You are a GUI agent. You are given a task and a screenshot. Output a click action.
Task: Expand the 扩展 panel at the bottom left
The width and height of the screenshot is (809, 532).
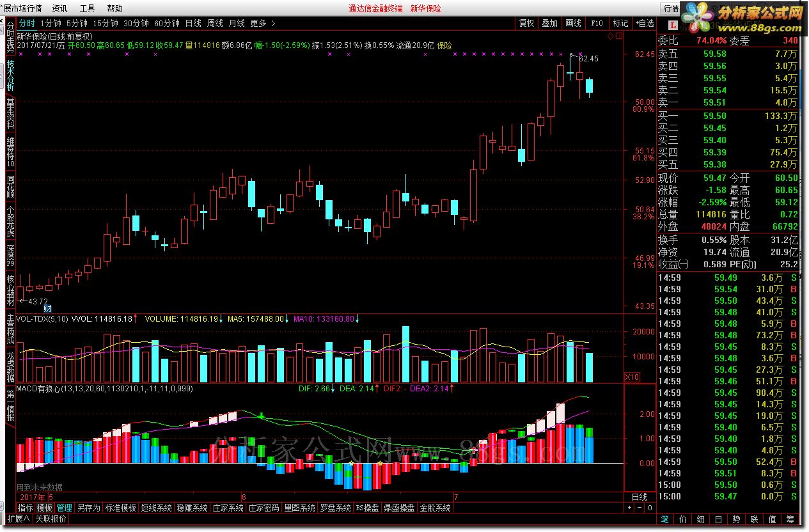point(18,519)
